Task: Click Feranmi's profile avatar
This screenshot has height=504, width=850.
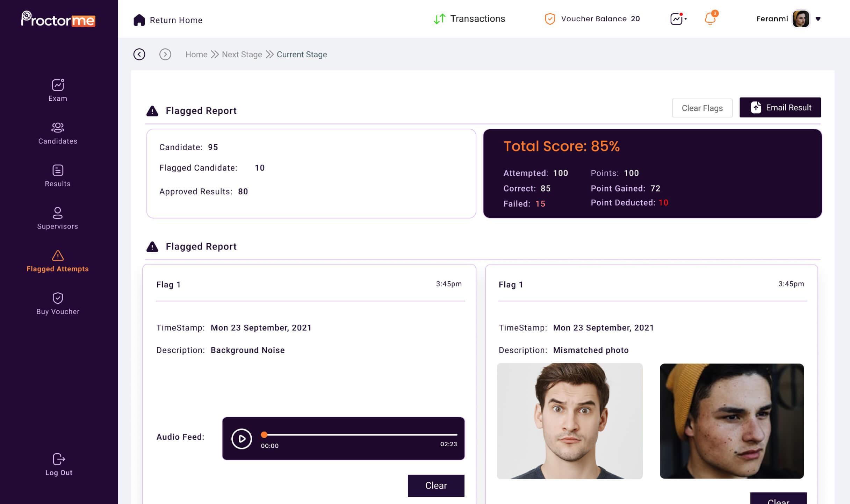Action: (x=801, y=19)
